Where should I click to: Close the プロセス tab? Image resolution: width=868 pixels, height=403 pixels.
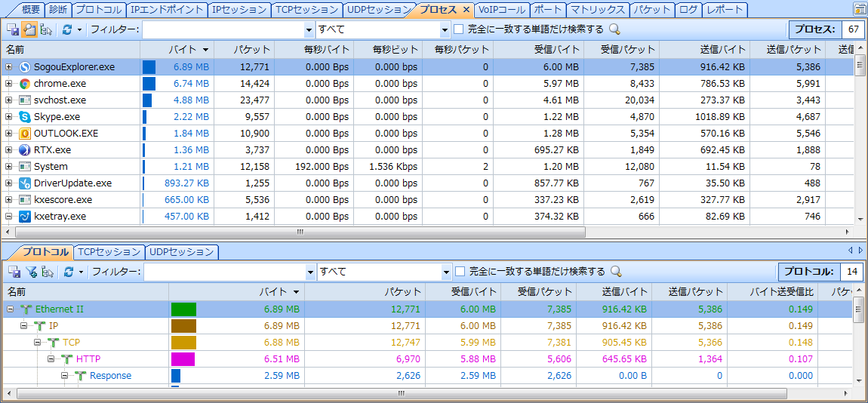466,10
